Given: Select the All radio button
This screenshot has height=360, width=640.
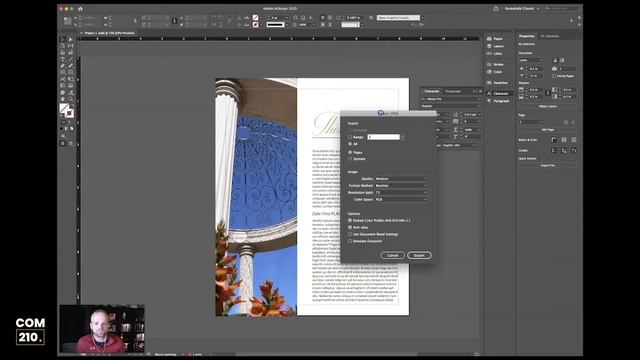Looking at the screenshot, I should [350, 144].
